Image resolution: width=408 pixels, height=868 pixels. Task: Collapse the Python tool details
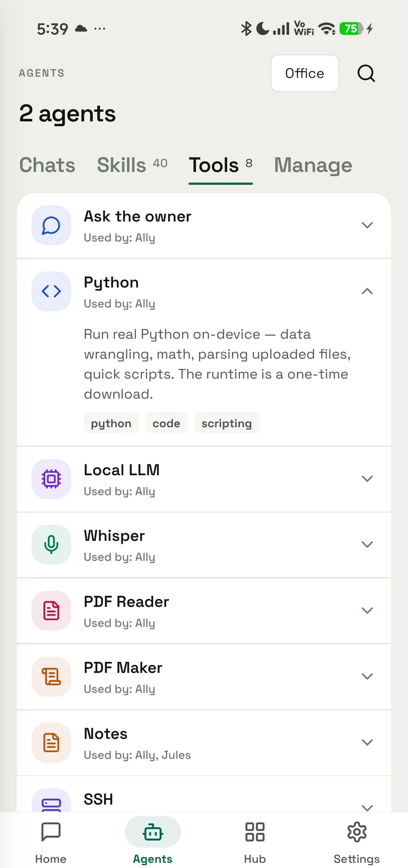[x=367, y=291]
